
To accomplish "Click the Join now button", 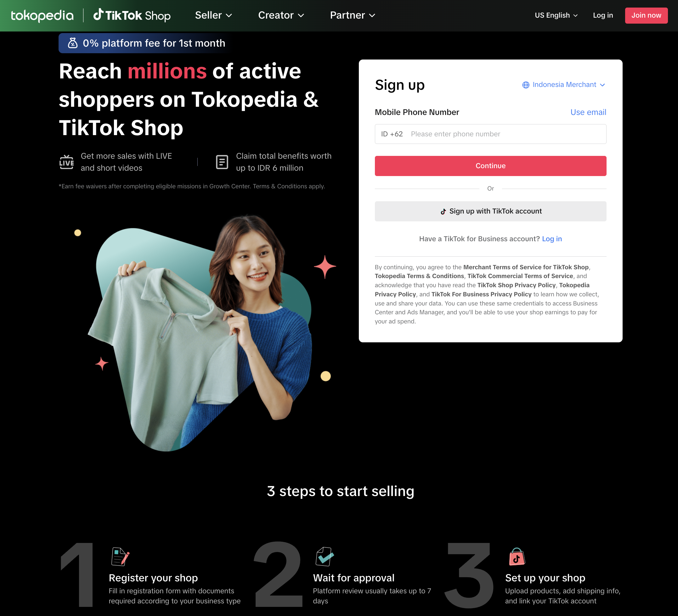I will tap(646, 15).
